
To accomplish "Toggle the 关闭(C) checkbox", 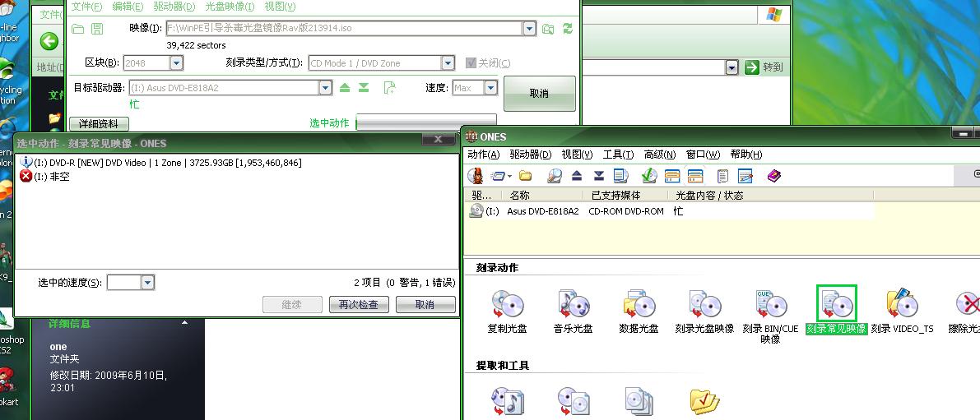I will 471,63.
